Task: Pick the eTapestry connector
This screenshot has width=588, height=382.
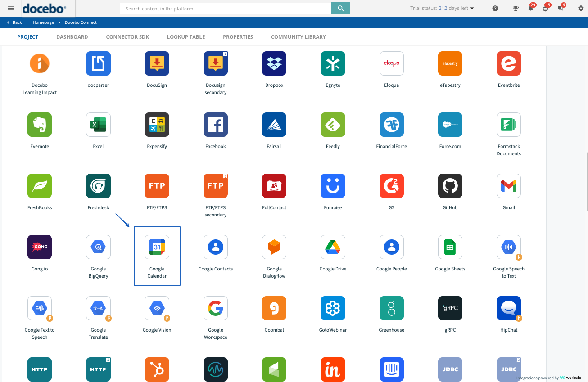Action: pos(450,63)
